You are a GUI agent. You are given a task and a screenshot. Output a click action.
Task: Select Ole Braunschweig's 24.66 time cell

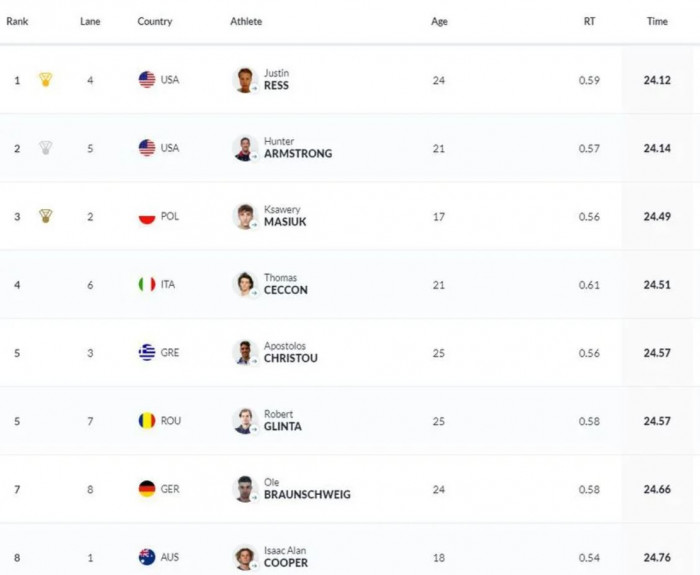point(657,489)
